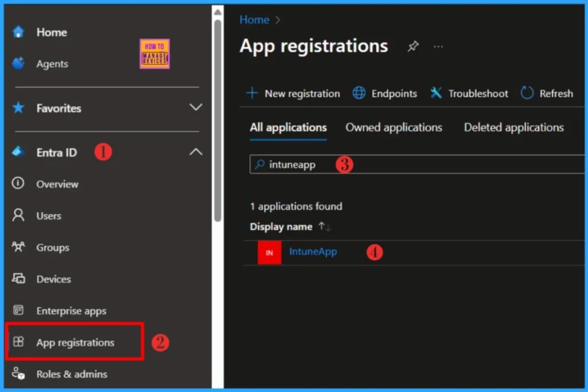Refresh the app registrations list
588x392 pixels.
coord(547,93)
